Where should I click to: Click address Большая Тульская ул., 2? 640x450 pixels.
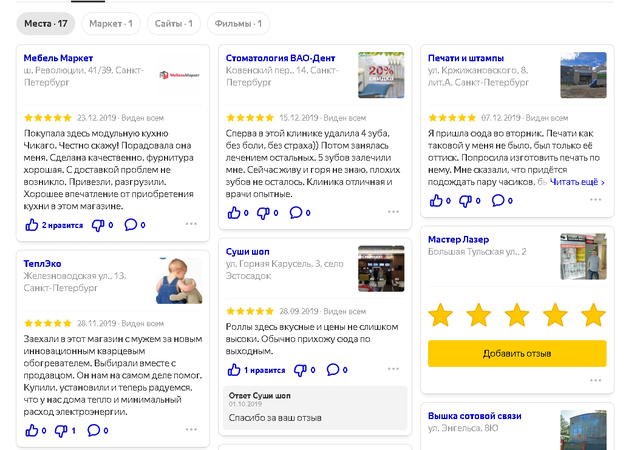(x=477, y=252)
